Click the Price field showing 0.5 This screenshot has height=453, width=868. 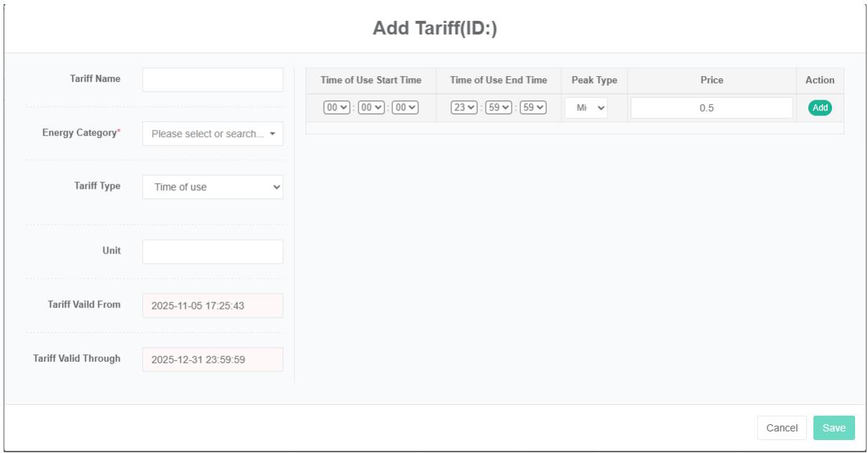click(711, 108)
